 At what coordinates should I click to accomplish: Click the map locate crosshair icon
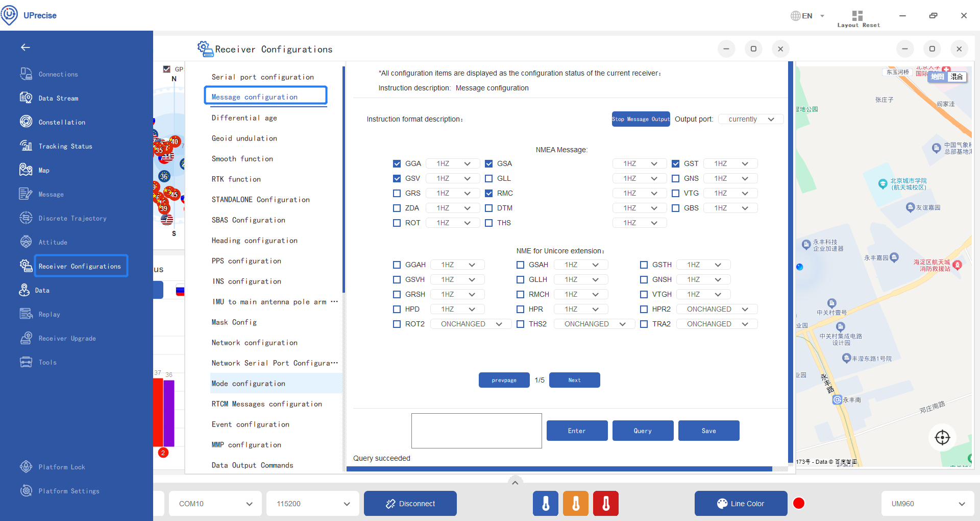(942, 438)
